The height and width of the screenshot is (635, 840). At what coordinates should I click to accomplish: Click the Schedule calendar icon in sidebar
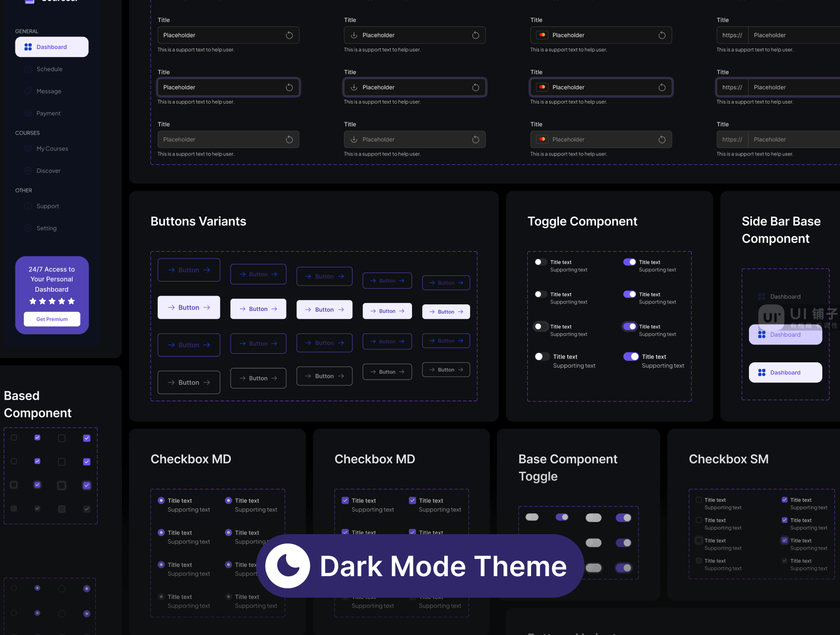coord(28,69)
